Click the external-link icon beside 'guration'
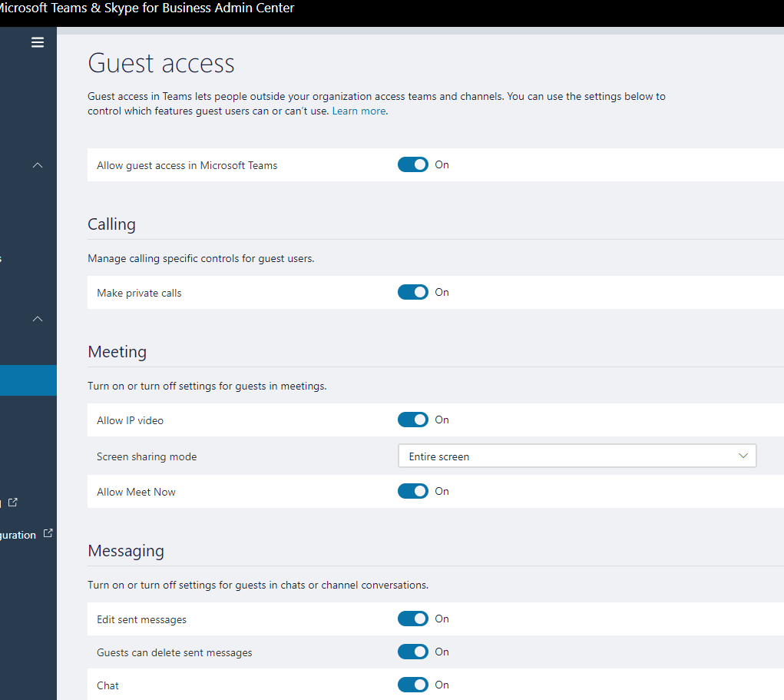The image size is (784, 700). pyautogui.click(x=48, y=533)
